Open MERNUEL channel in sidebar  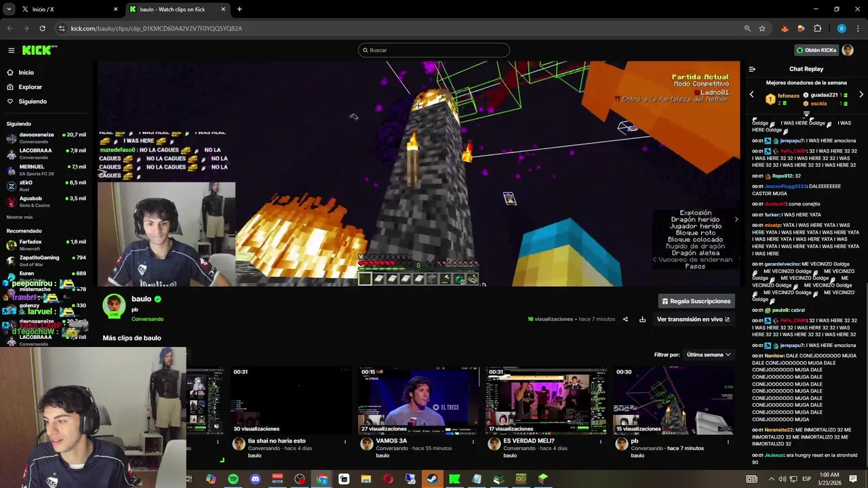tap(46, 170)
